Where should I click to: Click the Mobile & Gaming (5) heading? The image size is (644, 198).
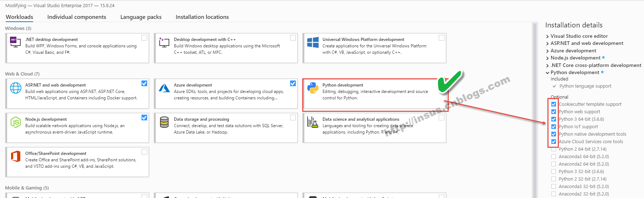27,188
